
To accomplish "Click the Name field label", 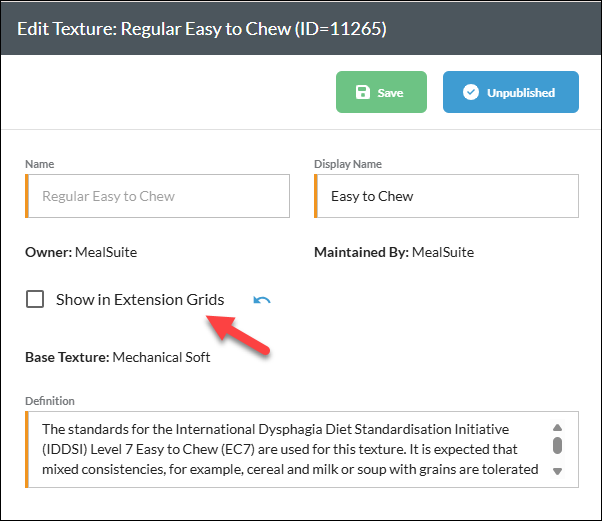I will pos(40,164).
